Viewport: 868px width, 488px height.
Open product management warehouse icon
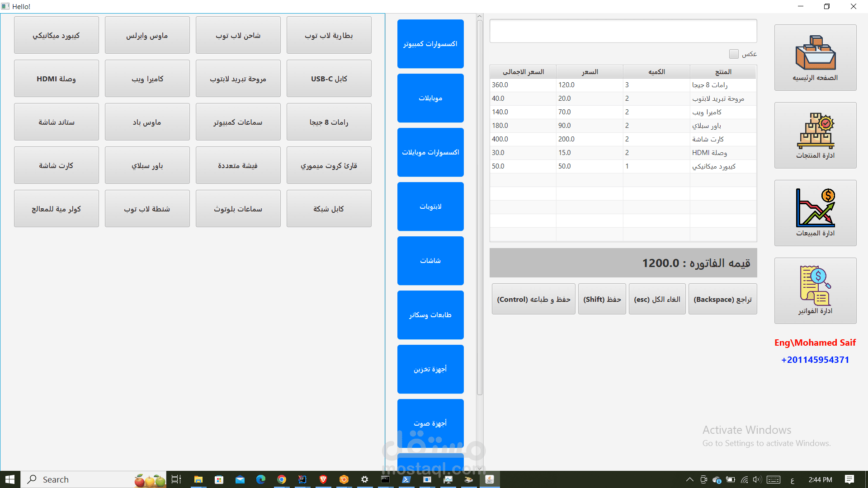click(816, 135)
